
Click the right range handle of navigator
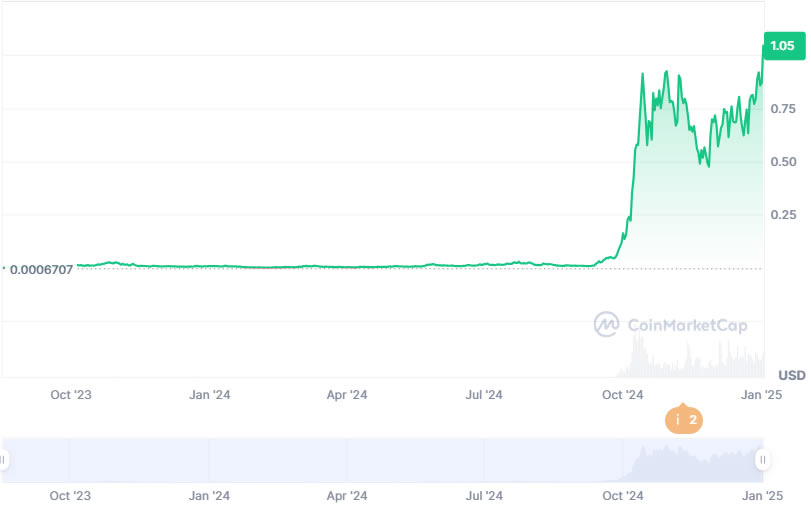(763, 460)
